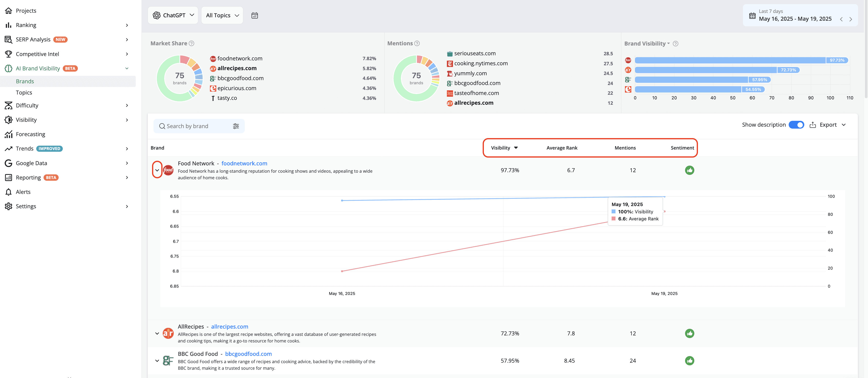Open the ChatGPT engine dropdown

click(x=173, y=15)
